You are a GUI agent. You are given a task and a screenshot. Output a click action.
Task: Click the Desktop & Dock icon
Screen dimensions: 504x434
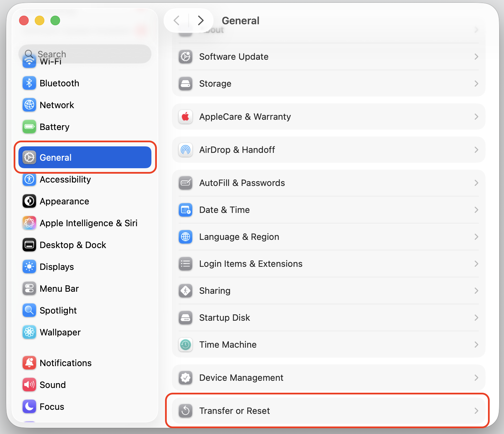pos(29,245)
